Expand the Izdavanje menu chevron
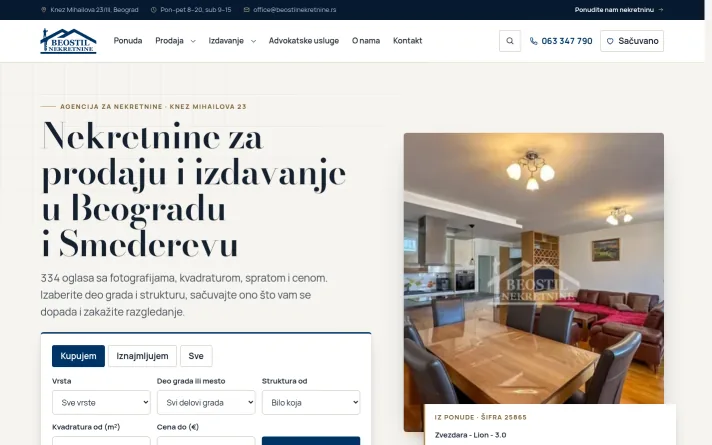This screenshot has height=445, width=712. coord(253,41)
